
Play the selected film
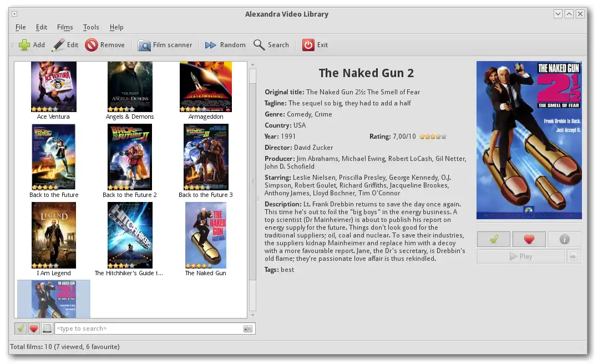click(520, 256)
